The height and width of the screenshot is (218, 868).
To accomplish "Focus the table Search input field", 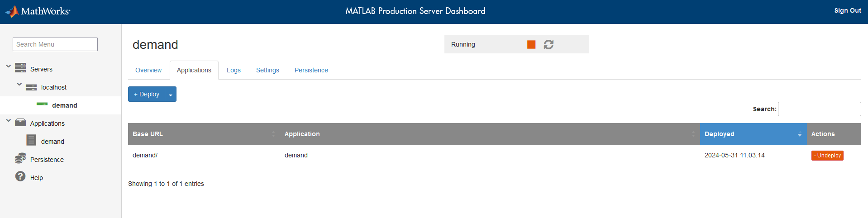I will tap(820, 109).
